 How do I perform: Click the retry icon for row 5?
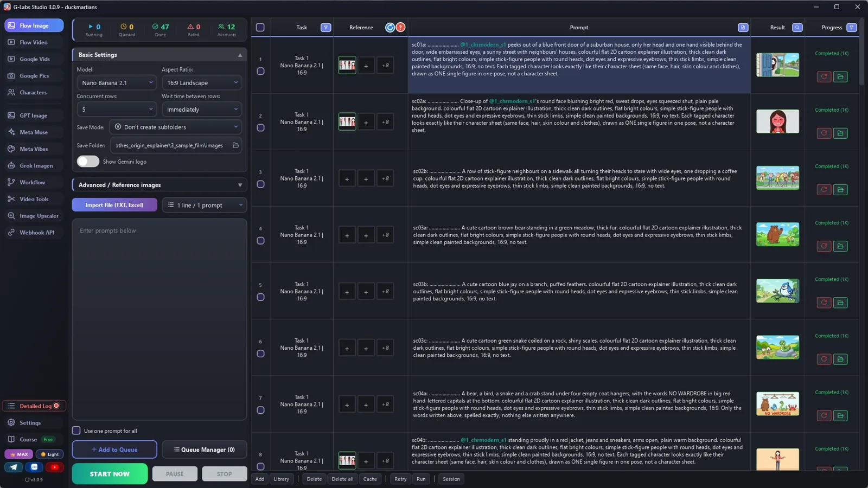[824, 303]
